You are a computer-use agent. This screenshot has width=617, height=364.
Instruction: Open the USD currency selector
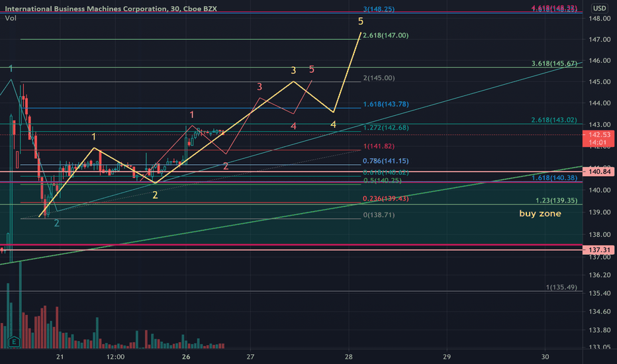(x=599, y=8)
